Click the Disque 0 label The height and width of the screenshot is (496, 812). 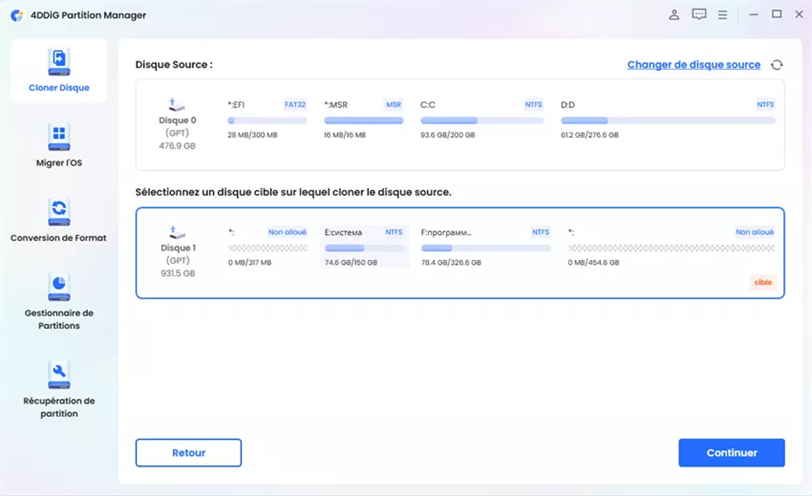click(177, 120)
